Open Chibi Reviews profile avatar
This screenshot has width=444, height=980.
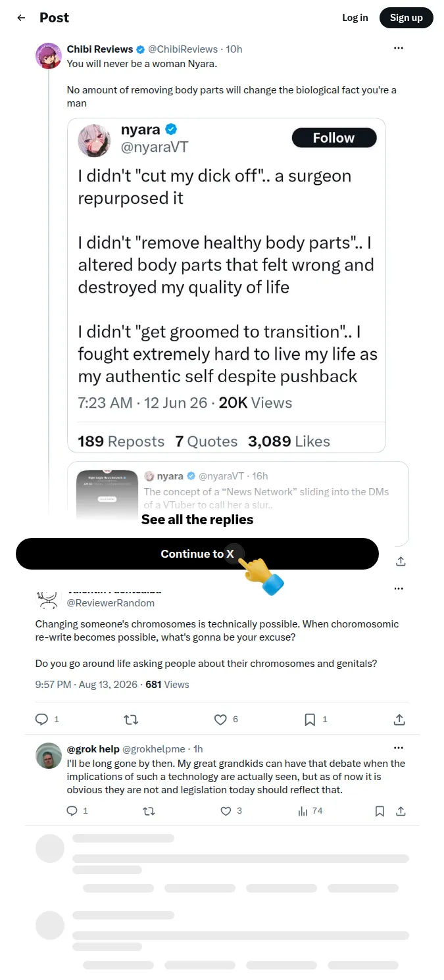pos(49,56)
